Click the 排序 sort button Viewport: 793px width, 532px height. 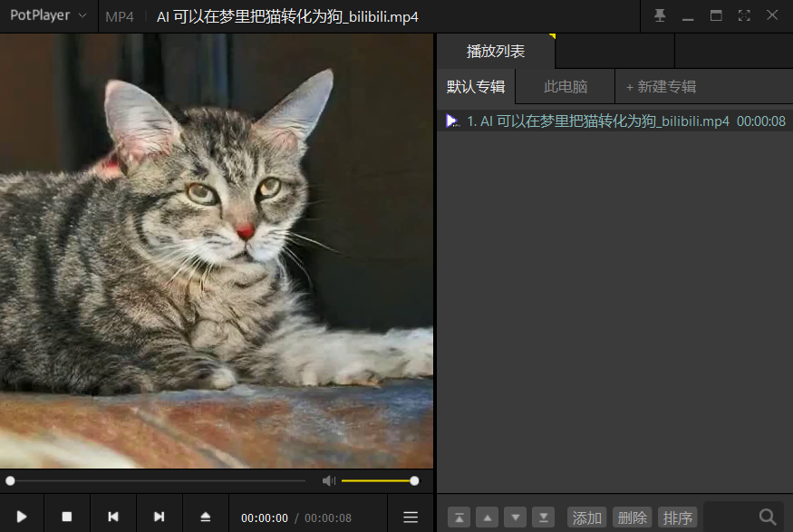678,517
